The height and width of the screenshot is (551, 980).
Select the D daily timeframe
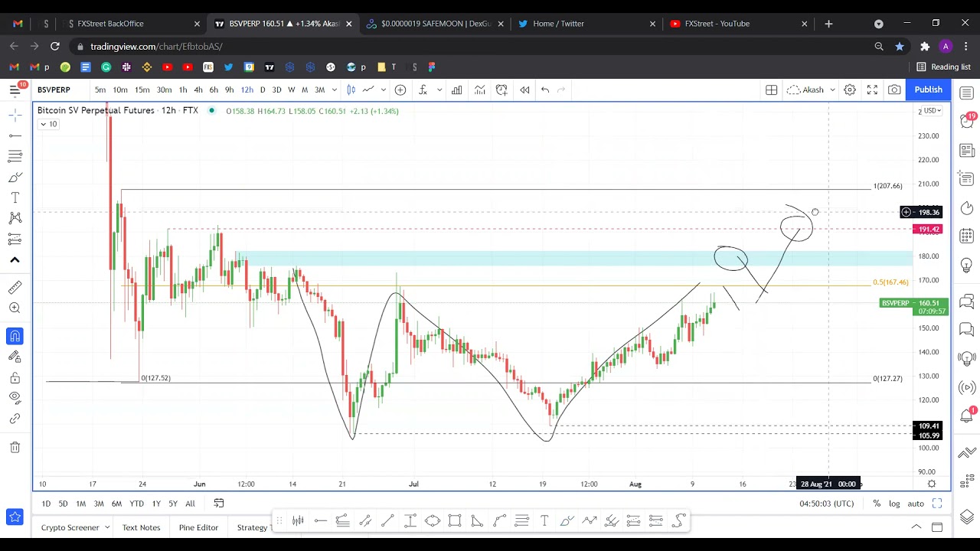[263, 90]
